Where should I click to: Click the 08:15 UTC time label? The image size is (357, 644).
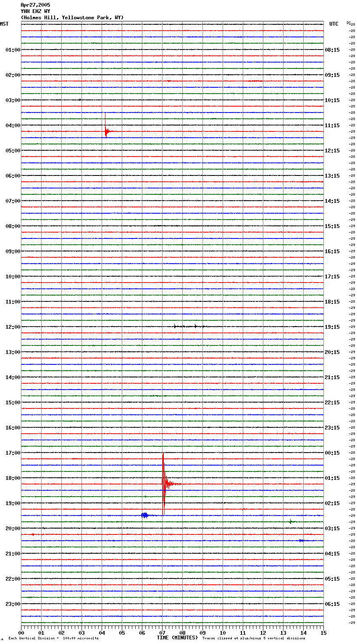click(x=332, y=50)
